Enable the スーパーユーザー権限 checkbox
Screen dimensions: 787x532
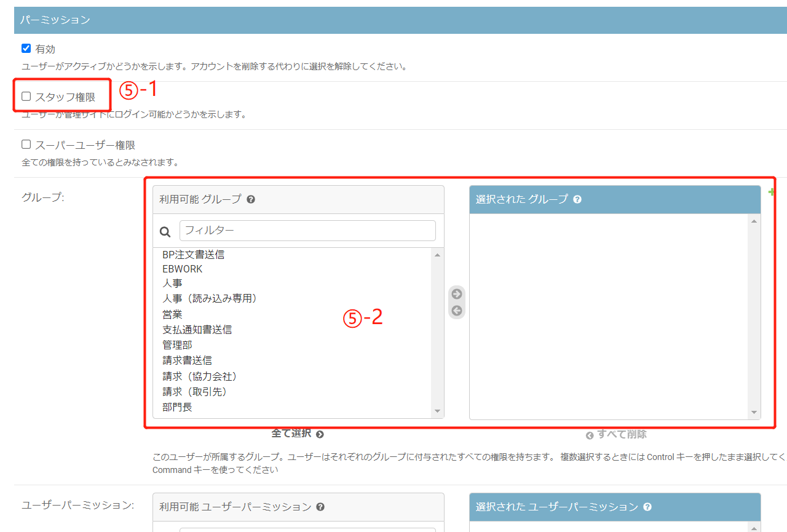[26, 145]
